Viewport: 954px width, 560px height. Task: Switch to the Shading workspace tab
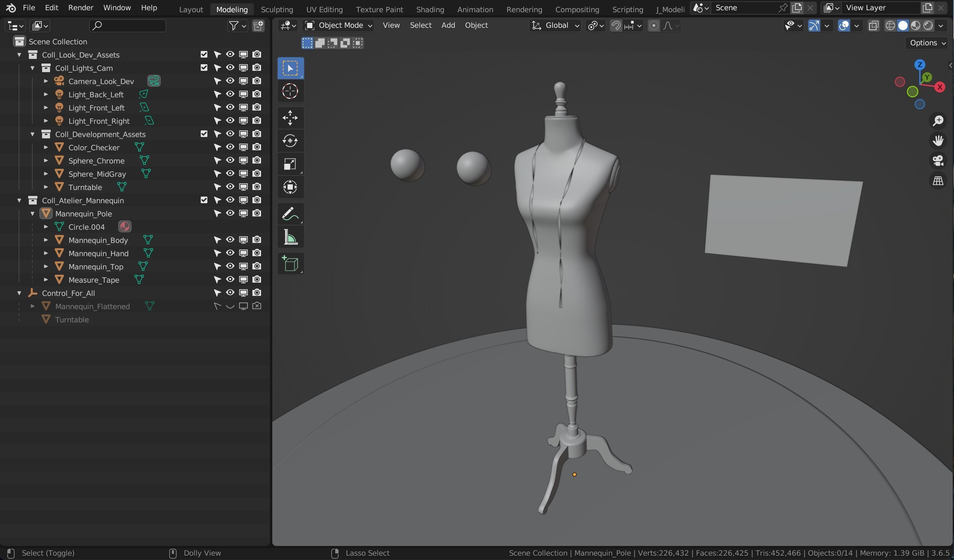(430, 10)
